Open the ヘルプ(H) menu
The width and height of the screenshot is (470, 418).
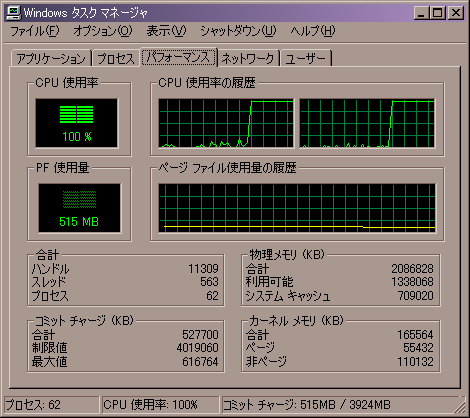point(313,31)
